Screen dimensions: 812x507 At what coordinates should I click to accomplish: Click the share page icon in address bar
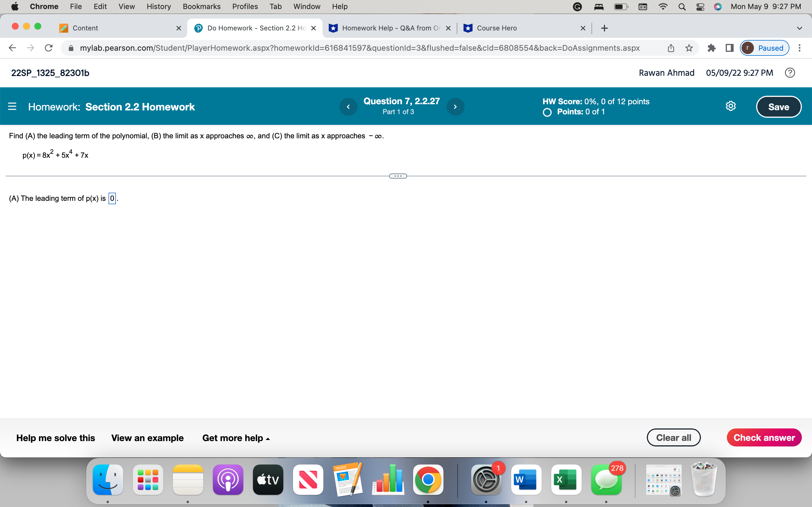tap(671, 48)
